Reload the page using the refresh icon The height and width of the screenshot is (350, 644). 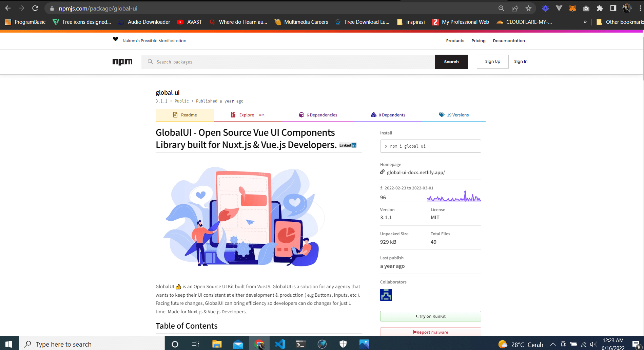coord(35,8)
